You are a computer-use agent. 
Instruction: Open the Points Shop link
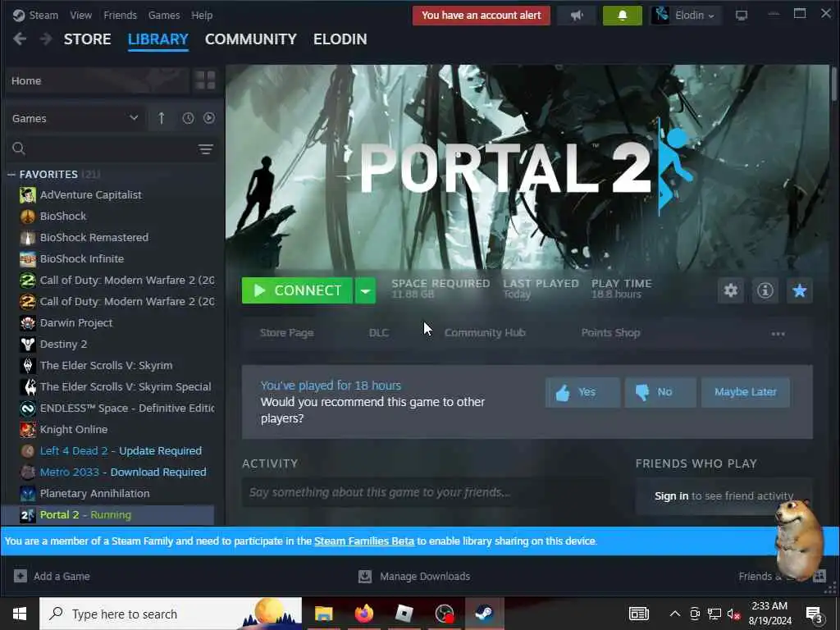click(610, 333)
